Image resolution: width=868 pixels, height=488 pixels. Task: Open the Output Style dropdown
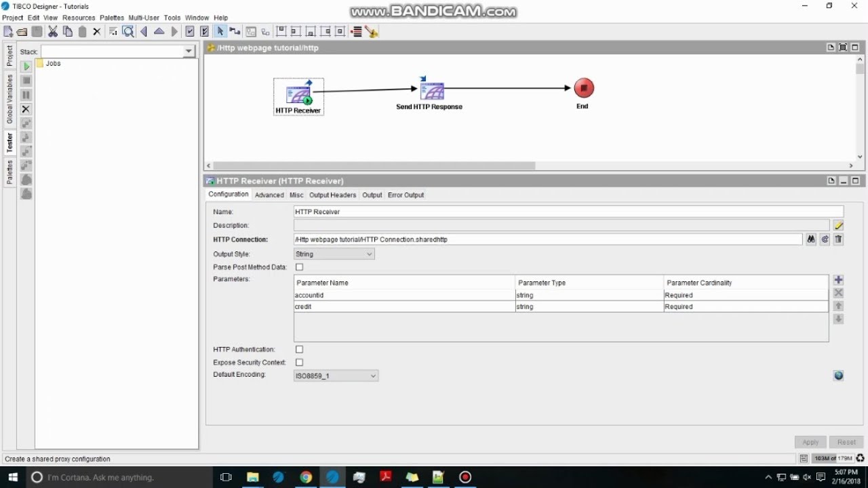tap(334, 254)
